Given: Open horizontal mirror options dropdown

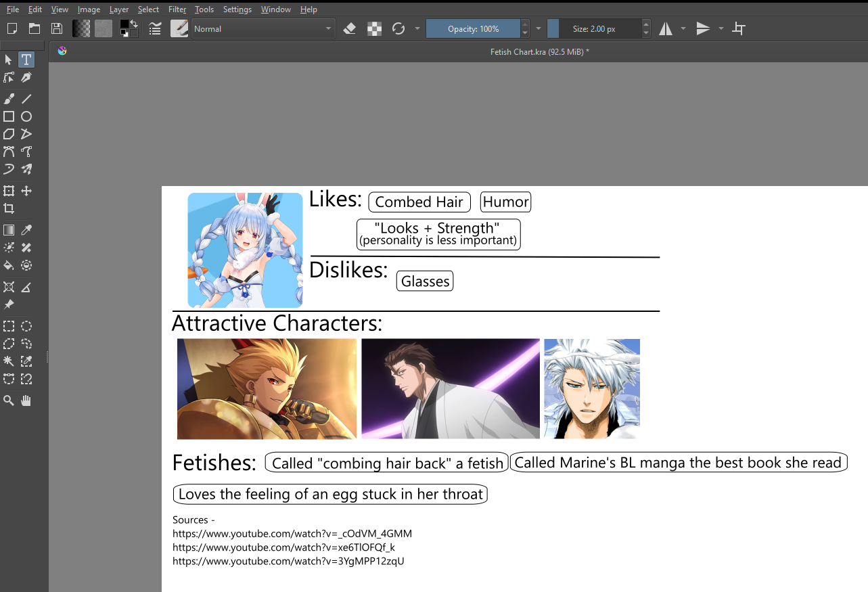Looking at the screenshot, I should [x=683, y=28].
